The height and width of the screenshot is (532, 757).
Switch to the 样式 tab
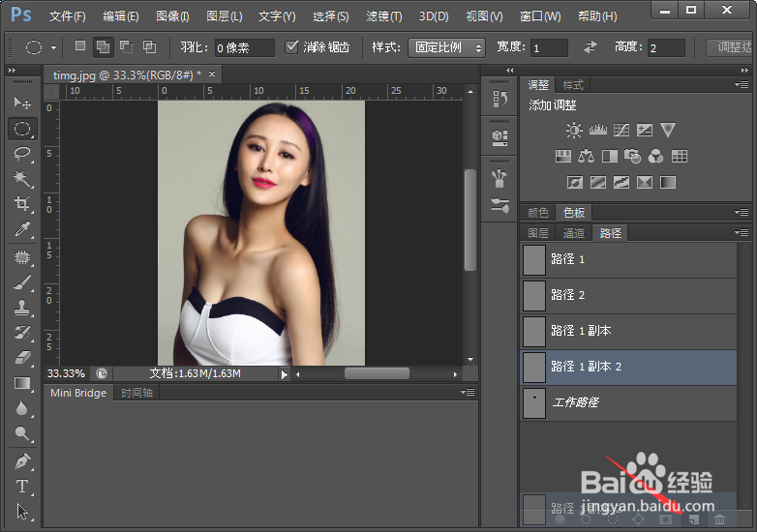click(573, 85)
